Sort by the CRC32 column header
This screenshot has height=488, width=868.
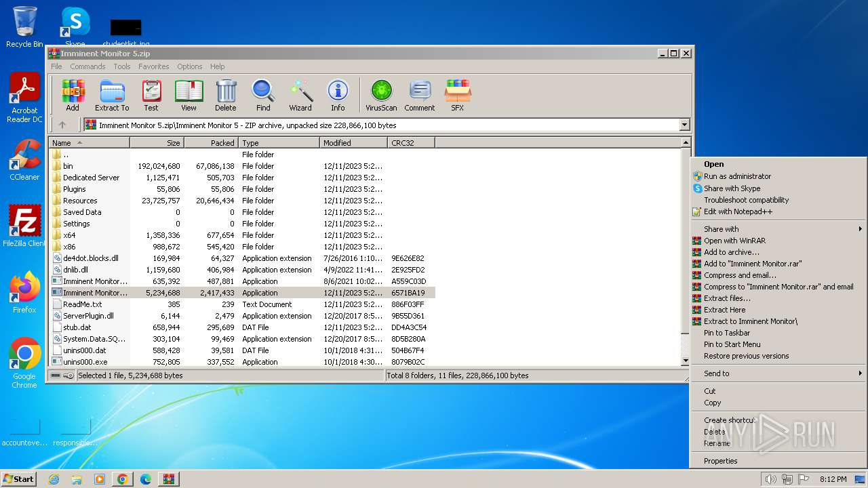pos(411,143)
